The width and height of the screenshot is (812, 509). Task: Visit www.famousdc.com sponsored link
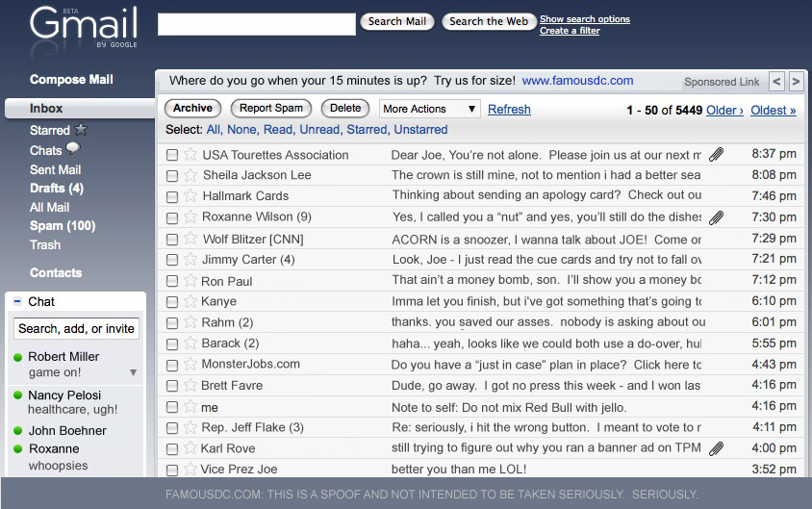tap(577, 80)
